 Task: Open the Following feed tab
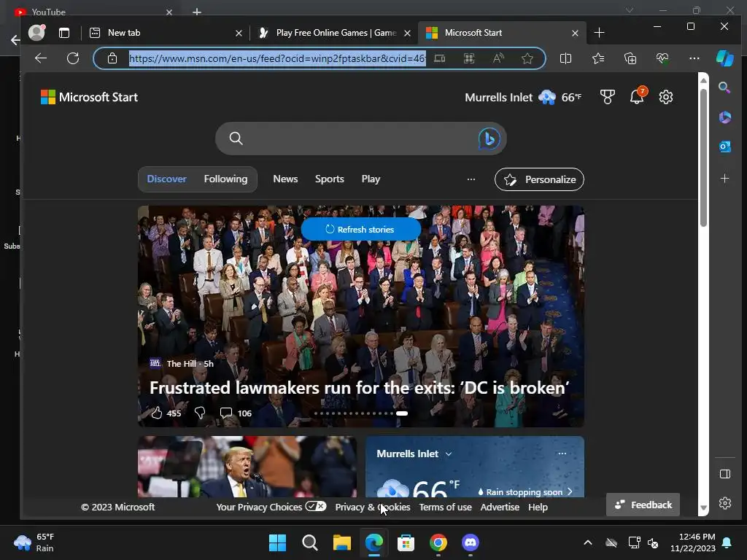pos(226,179)
